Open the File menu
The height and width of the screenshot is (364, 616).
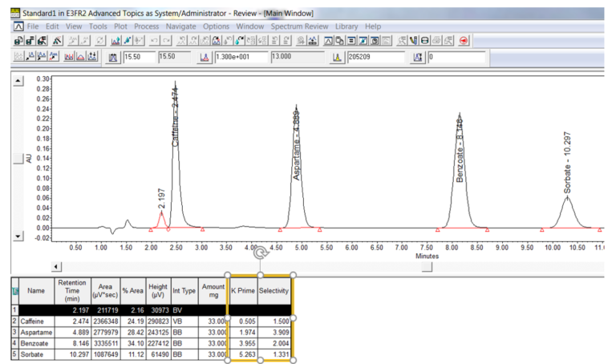tap(33, 26)
